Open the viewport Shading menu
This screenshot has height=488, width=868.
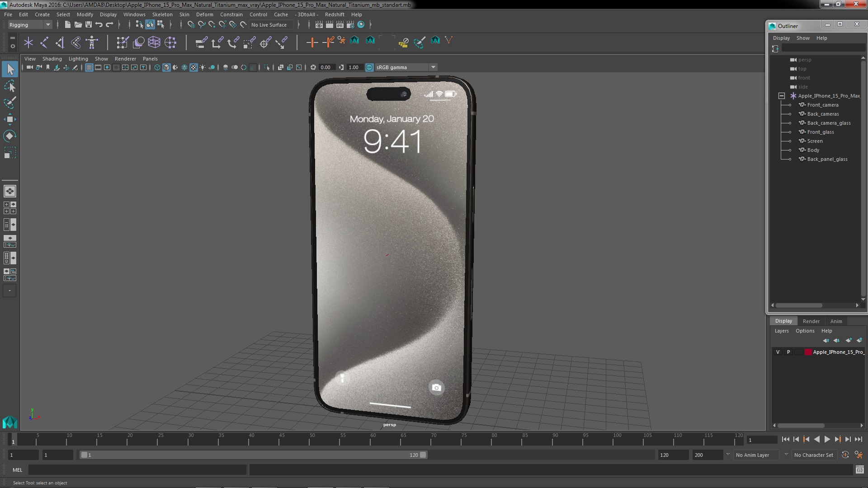point(52,59)
